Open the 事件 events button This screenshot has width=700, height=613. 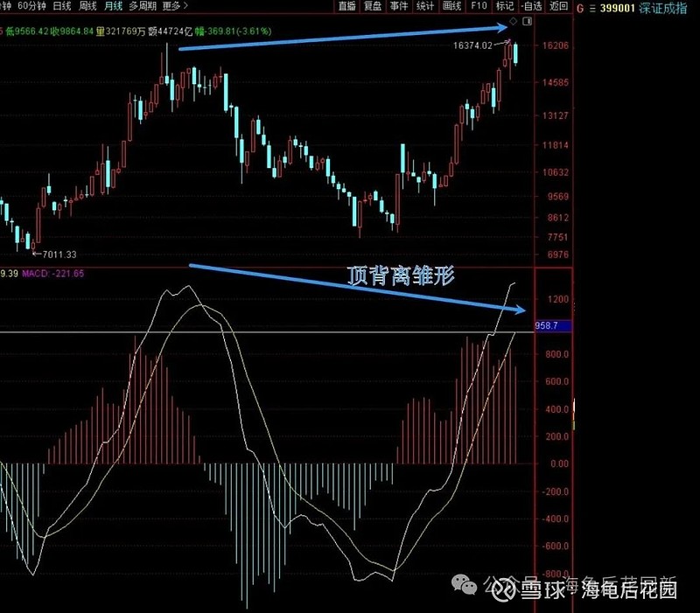click(399, 6)
